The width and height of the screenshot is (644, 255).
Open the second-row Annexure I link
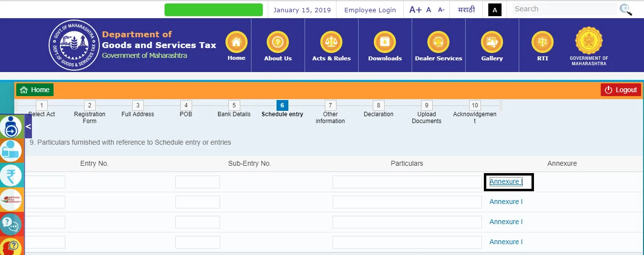pos(506,202)
